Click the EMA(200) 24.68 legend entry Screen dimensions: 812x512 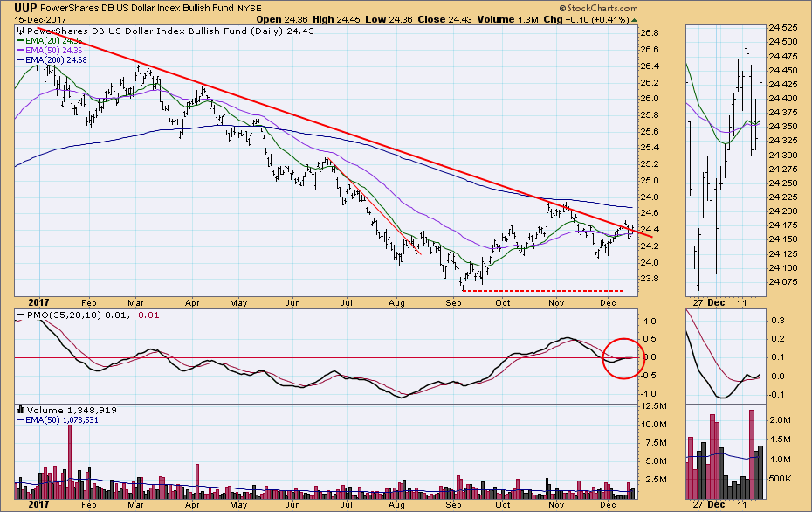52,60
